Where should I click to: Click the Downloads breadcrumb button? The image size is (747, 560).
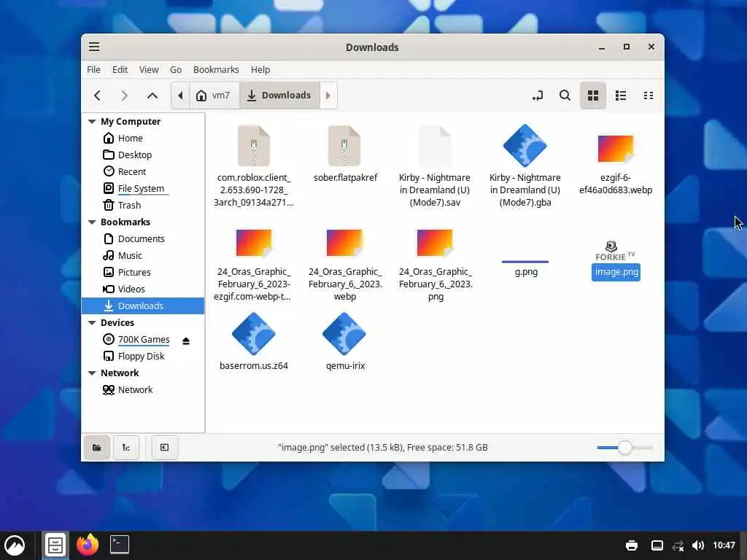[279, 96]
